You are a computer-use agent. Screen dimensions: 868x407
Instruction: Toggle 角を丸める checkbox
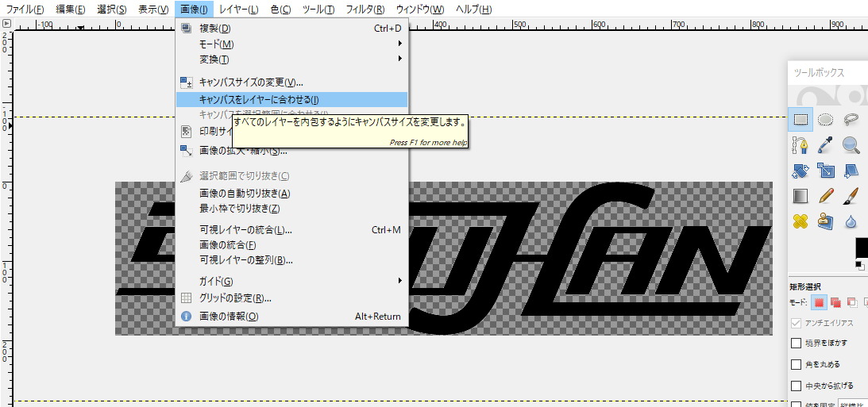click(x=796, y=364)
